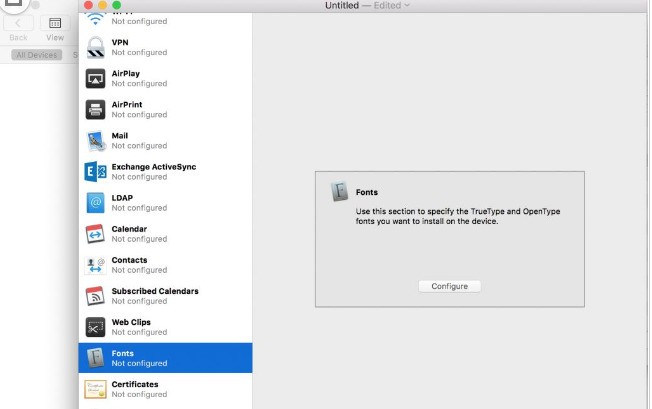Click the Configure button for Fonts
This screenshot has height=409, width=652.
(x=449, y=286)
